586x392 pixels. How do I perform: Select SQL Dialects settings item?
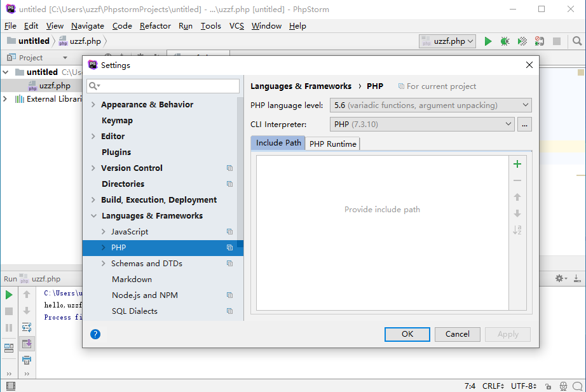[x=135, y=311]
